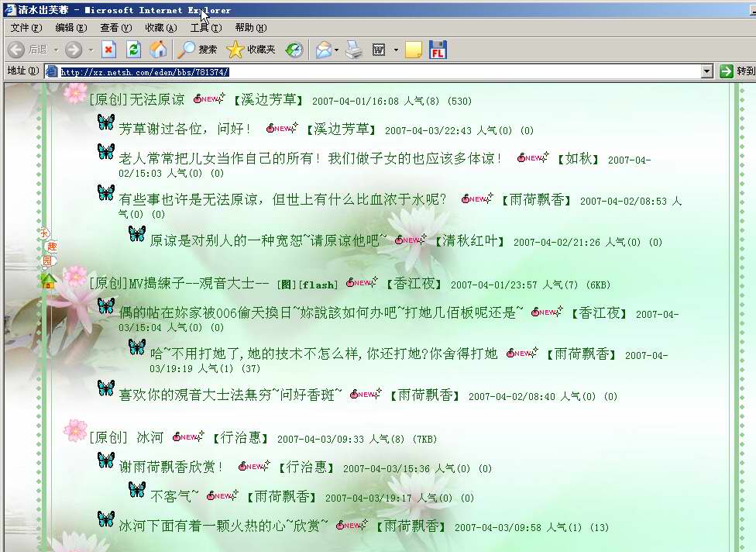Open the thread [原创]无法原谅
The image size is (756, 552).
[x=137, y=99]
